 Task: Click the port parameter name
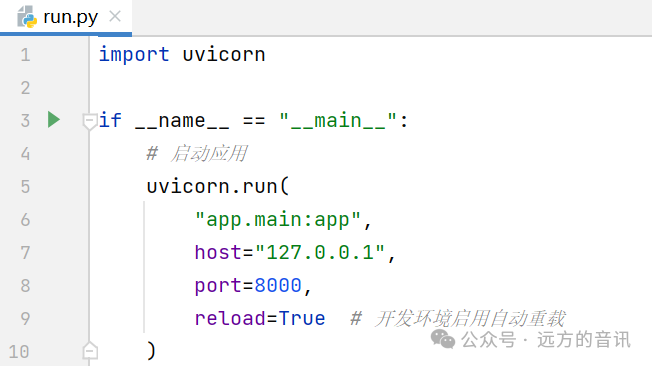click(218, 286)
